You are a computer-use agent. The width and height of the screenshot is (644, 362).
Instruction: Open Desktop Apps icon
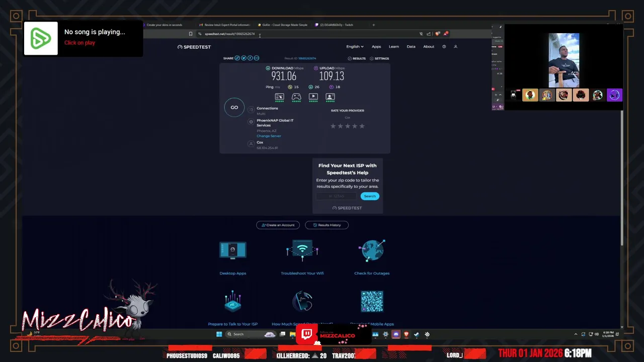[x=232, y=250]
